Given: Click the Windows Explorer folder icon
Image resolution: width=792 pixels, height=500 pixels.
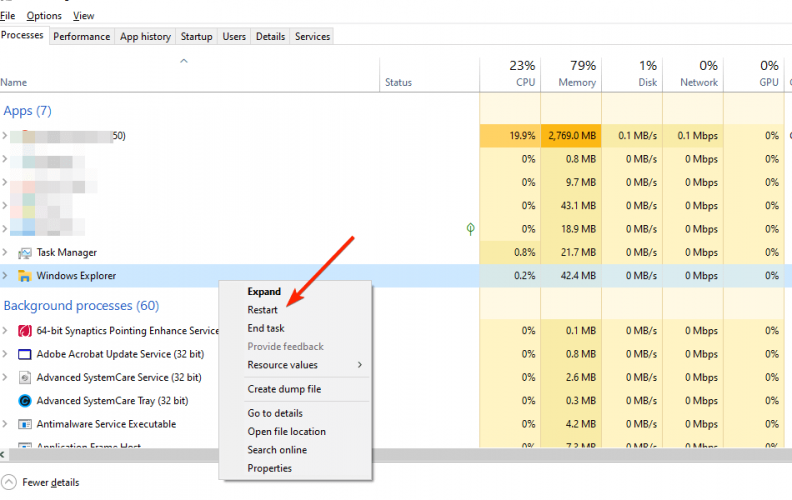Looking at the screenshot, I should pos(24,276).
